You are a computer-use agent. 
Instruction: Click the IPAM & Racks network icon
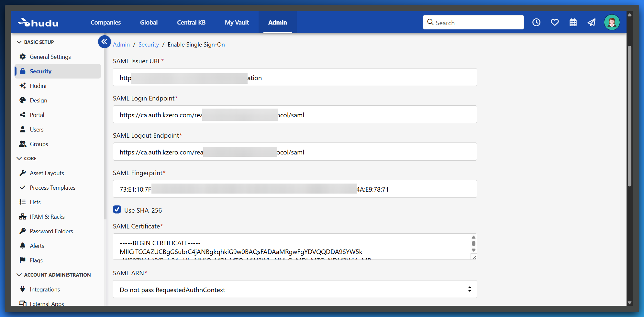23,217
